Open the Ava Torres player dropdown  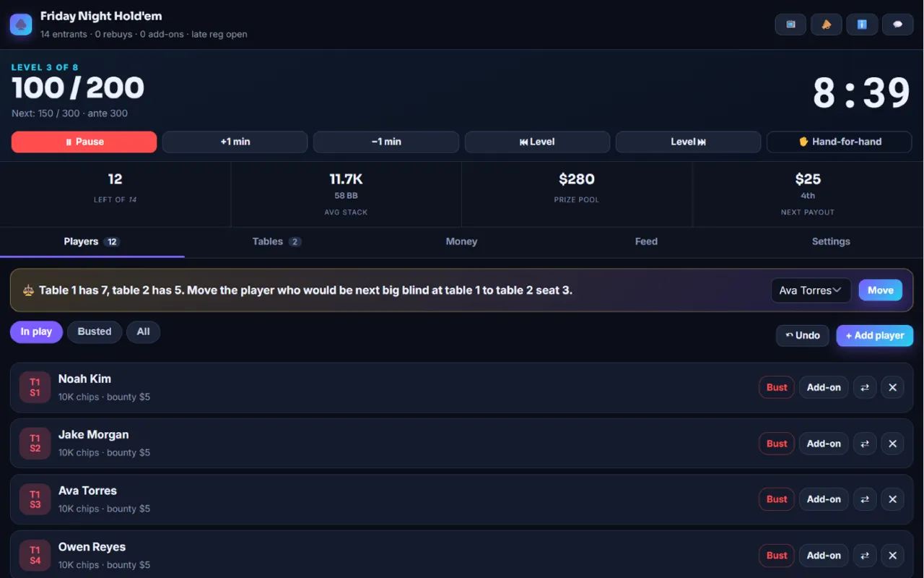coord(811,290)
